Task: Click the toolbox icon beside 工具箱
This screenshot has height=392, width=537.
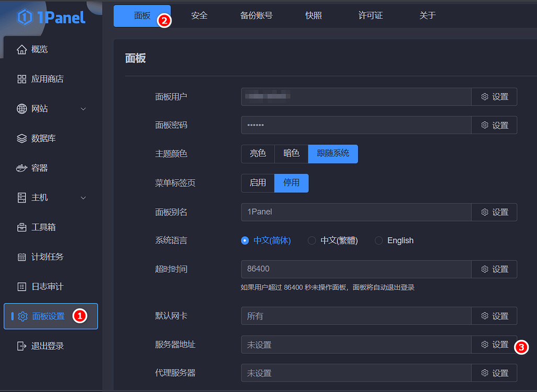Action: pos(21,227)
